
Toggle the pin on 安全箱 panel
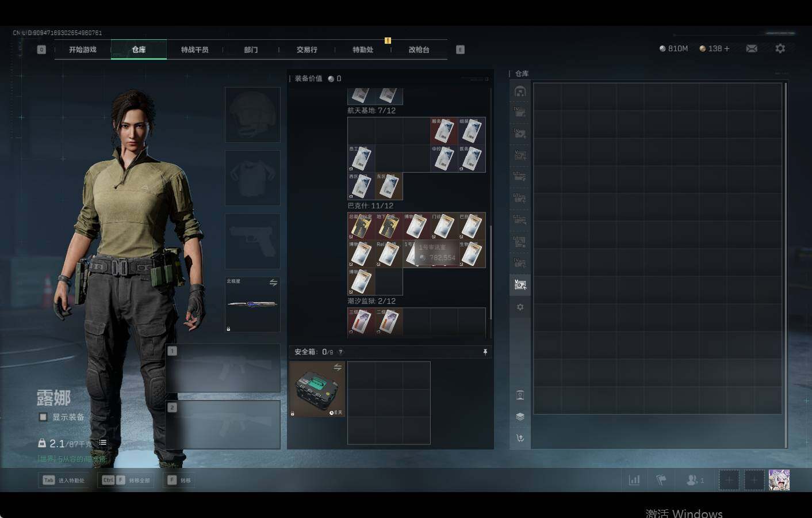pos(485,352)
